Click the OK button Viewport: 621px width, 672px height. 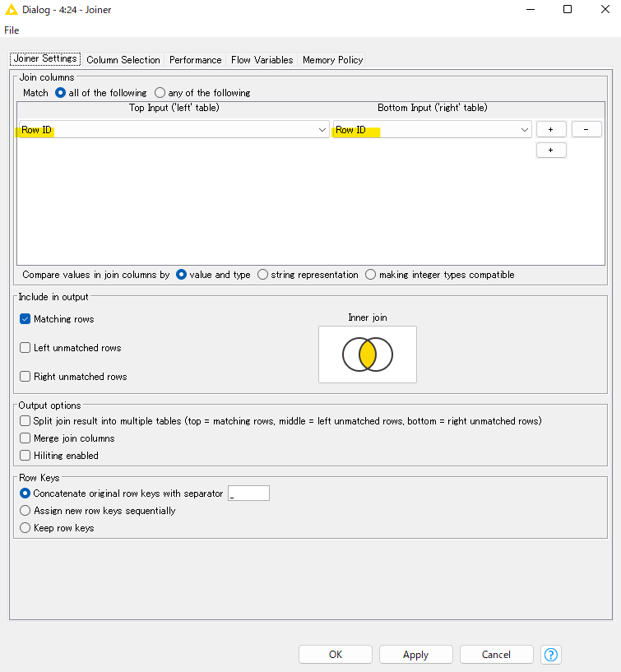[336, 655]
